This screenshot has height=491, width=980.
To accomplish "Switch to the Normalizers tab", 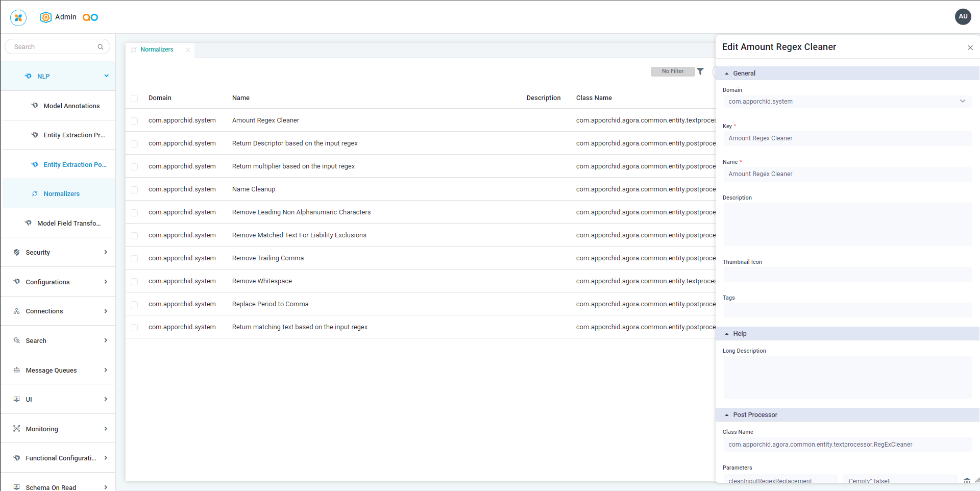I will point(157,50).
